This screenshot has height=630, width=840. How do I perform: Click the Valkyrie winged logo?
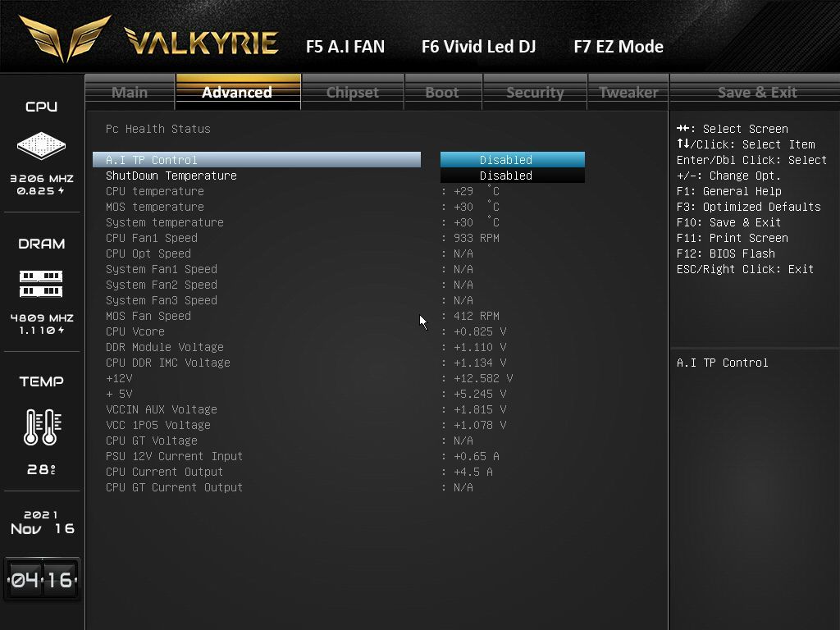[x=65, y=39]
